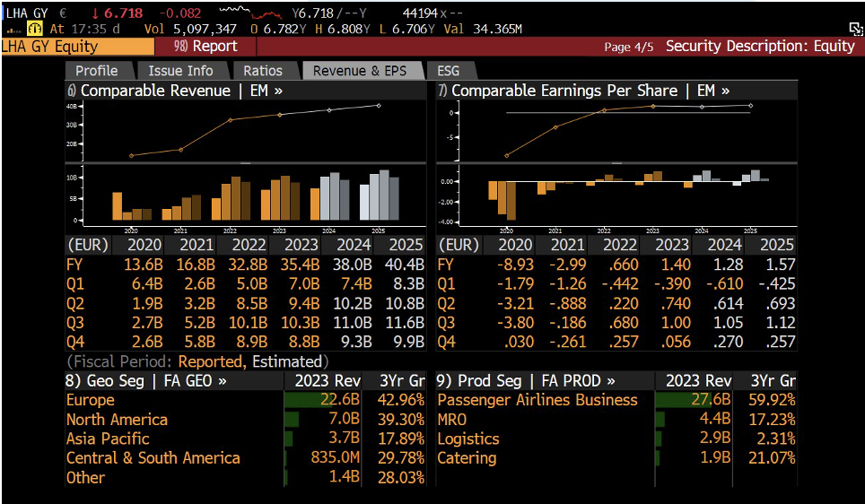This screenshot has width=865, height=504.
Task: Open 7) Comparable Earnings Per Share section
Action: 558,91
